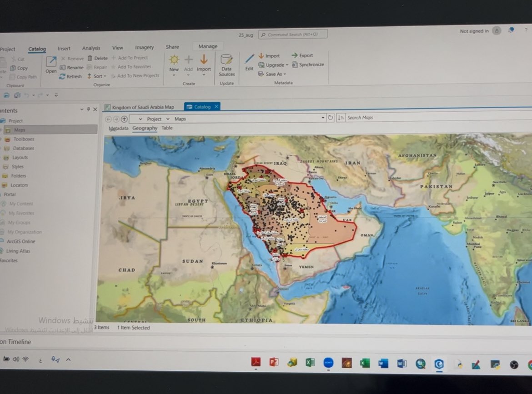Expand the Project path dropdown in location bar
This screenshot has height=394, width=532.
[168, 119]
